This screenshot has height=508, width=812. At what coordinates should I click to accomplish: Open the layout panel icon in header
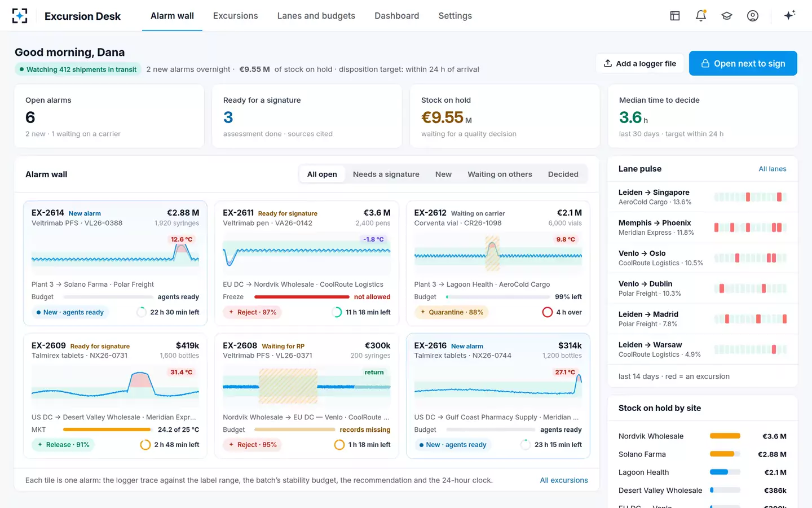tap(675, 16)
